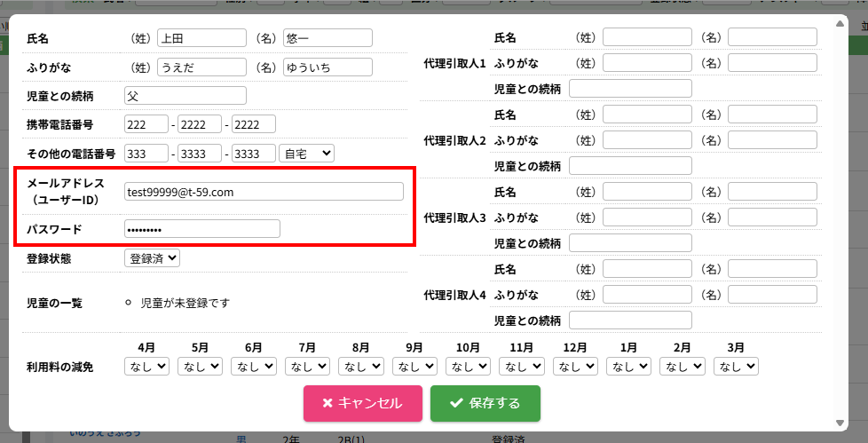868x443 pixels.
Task: Click the given name field containing 悠一
Action: [x=327, y=37]
